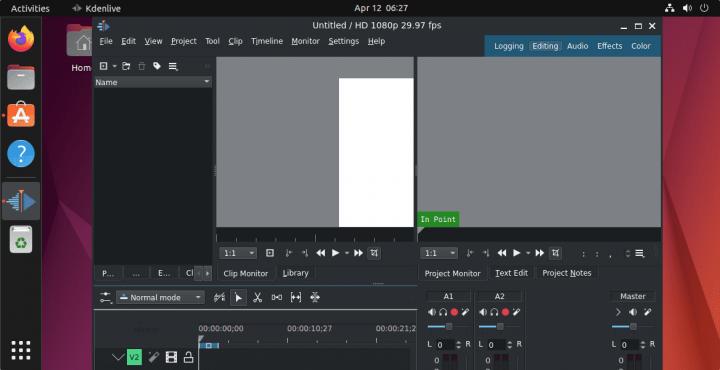Set zone in point in project monitor

(469, 253)
